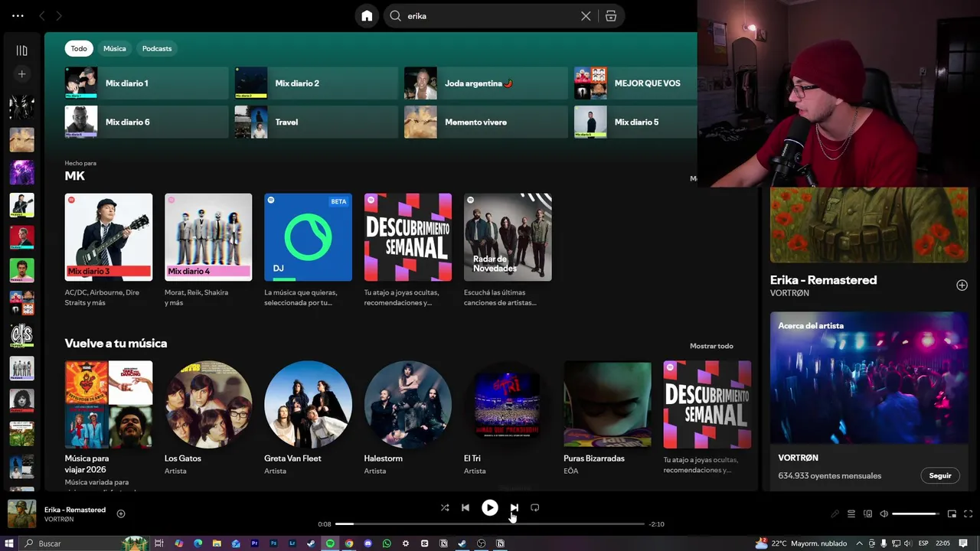The image size is (980, 551).
Task: Click Mostrar todo link
Action: point(711,346)
